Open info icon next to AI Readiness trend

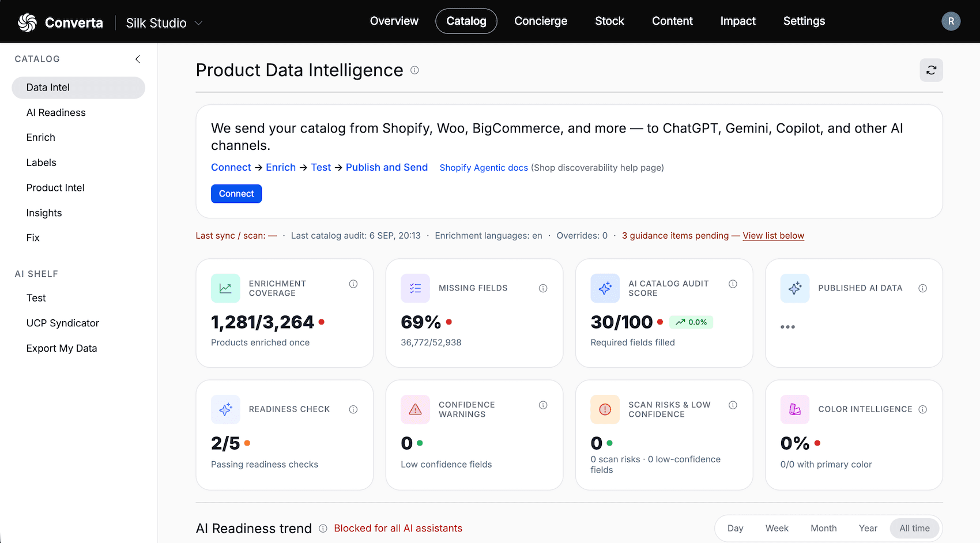[323, 529]
